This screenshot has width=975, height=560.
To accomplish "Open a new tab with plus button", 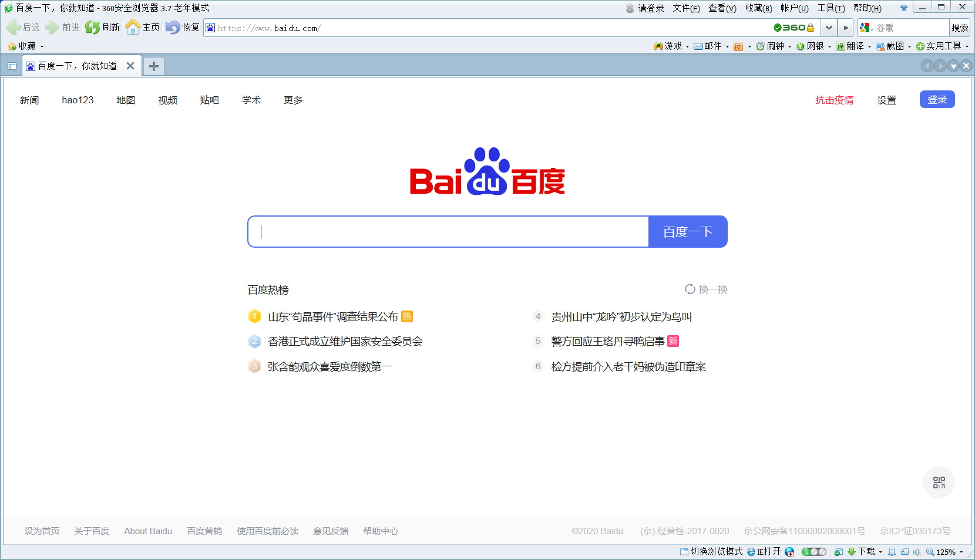I will 154,66.
